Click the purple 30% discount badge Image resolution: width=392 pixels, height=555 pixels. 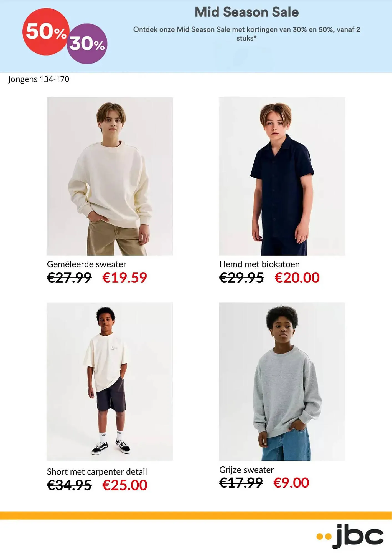(x=87, y=44)
